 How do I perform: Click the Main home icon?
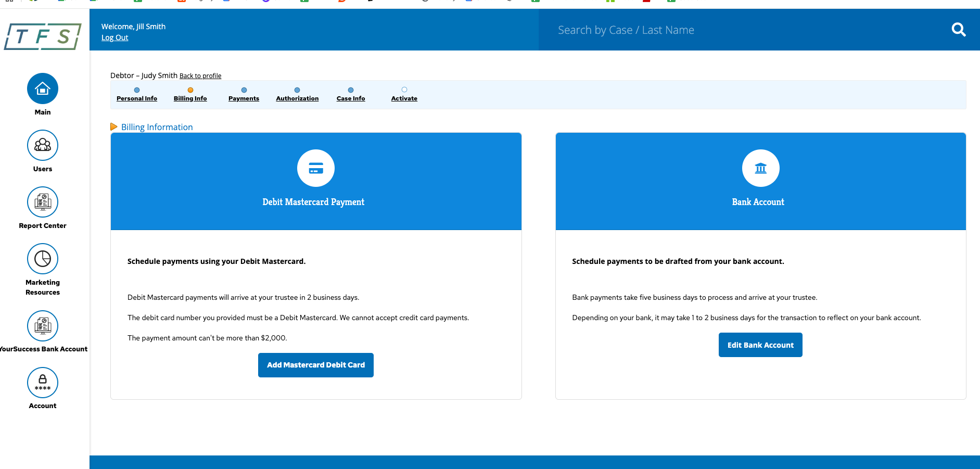point(43,88)
